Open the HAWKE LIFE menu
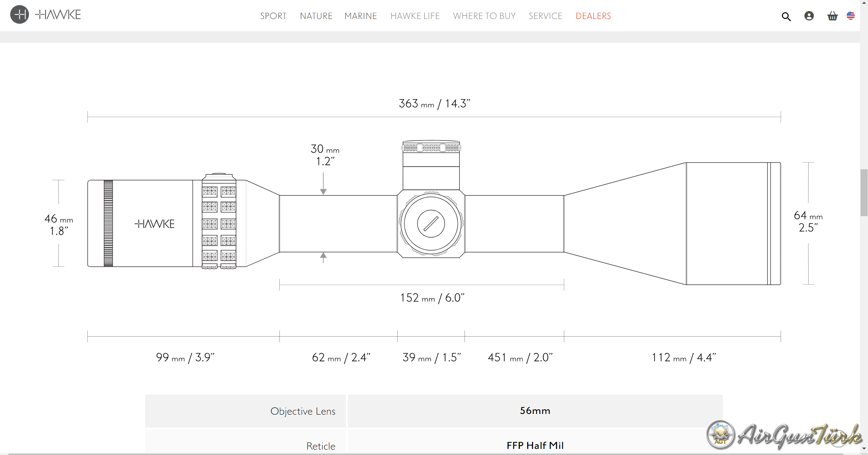The height and width of the screenshot is (455, 868). (415, 16)
